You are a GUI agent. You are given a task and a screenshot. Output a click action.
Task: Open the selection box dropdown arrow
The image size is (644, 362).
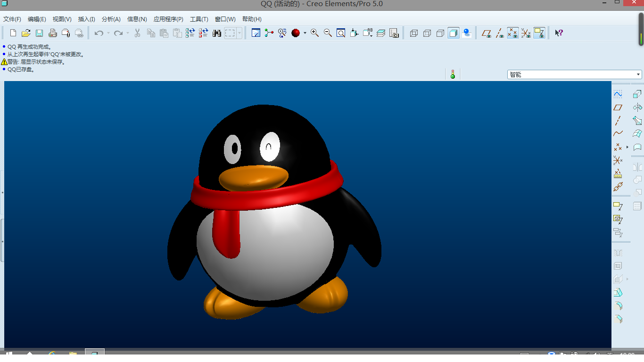tap(239, 33)
